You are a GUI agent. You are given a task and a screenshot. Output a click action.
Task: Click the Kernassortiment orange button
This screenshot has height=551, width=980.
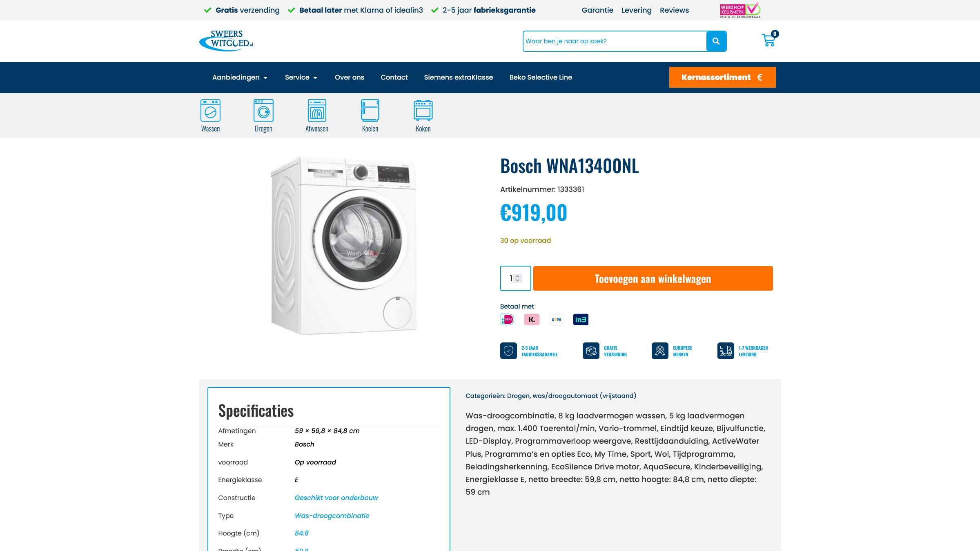(x=722, y=77)
